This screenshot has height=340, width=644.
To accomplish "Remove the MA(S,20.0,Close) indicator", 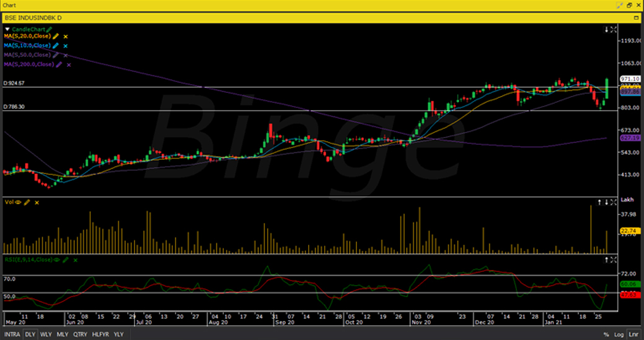I will (65, 37).
